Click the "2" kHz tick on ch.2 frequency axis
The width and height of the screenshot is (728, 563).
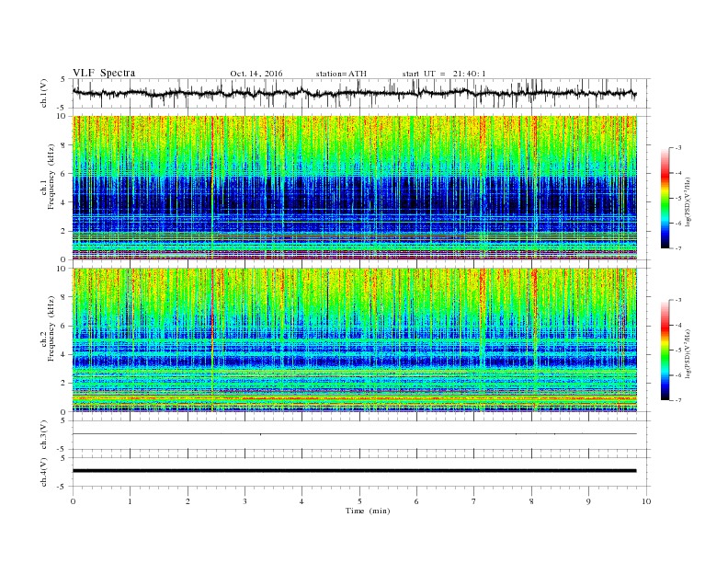[x=64, y=384]
